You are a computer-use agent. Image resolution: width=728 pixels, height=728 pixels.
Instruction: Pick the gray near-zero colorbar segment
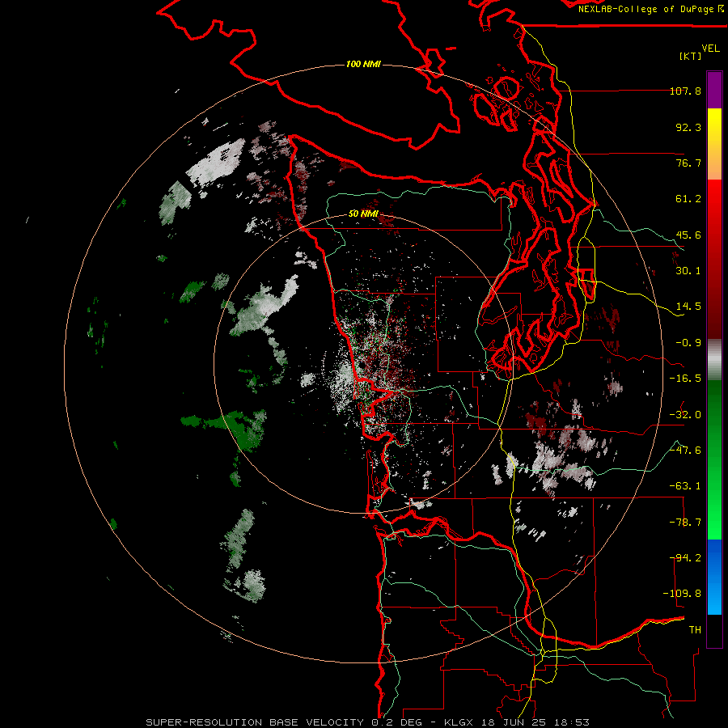pyautogui.click(x=714, y=360)
